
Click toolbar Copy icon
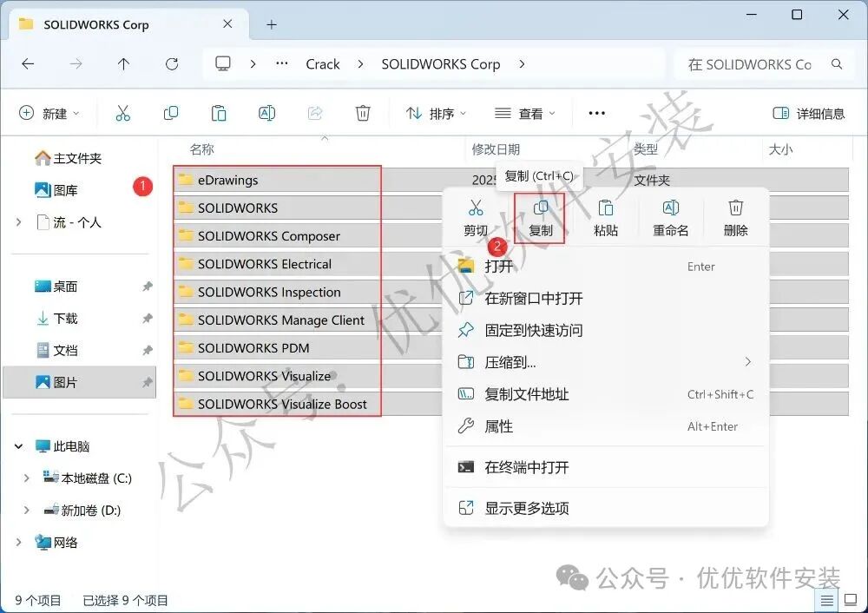pos(171,113)
